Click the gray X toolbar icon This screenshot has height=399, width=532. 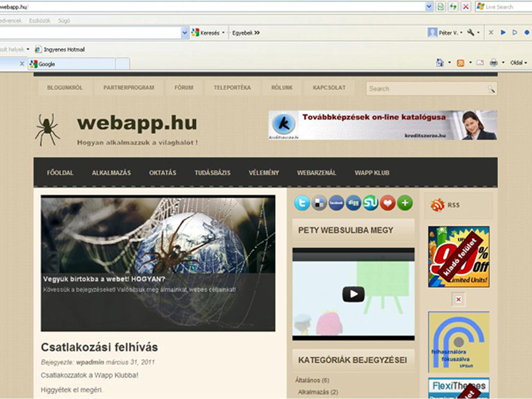coord(491,33)
